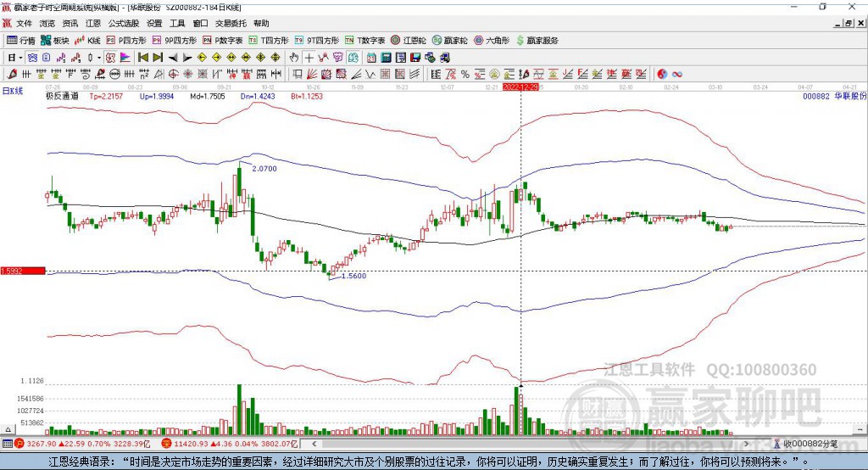868x470 pixels.
Task: Click the 1.5600 low price label
Action: point(354,276)
